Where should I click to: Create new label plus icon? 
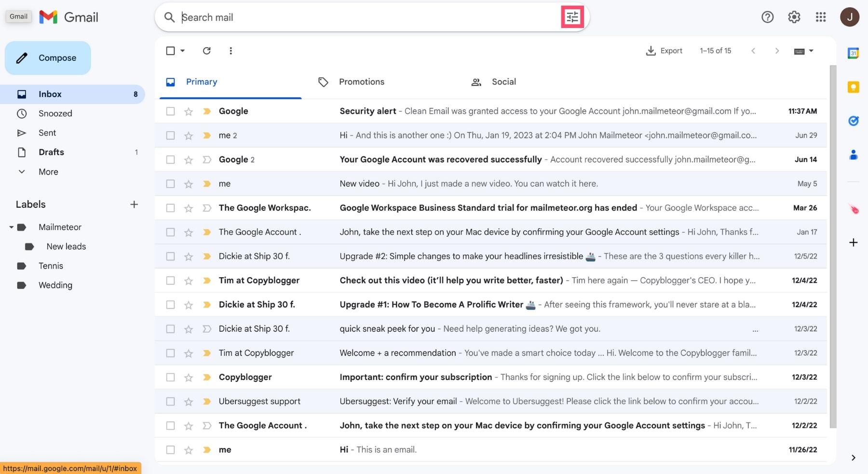(x=134, y=204)
